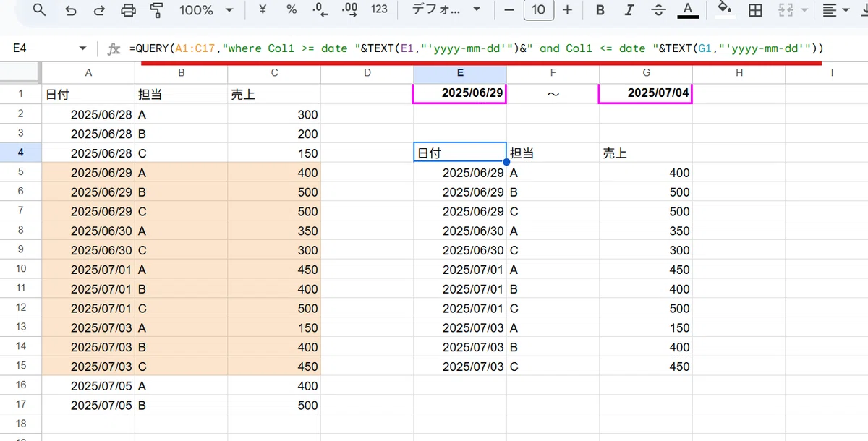Select end date cell 2025/07/04 in G1
This screenshot has height=441, width=868.
pyautogui.click(x=646, y=93)
